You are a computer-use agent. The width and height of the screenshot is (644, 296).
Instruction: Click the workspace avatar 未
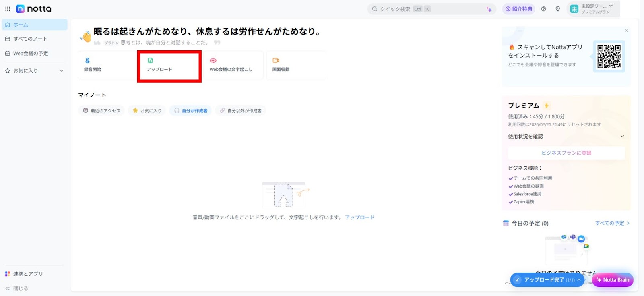tap(574, 9)
